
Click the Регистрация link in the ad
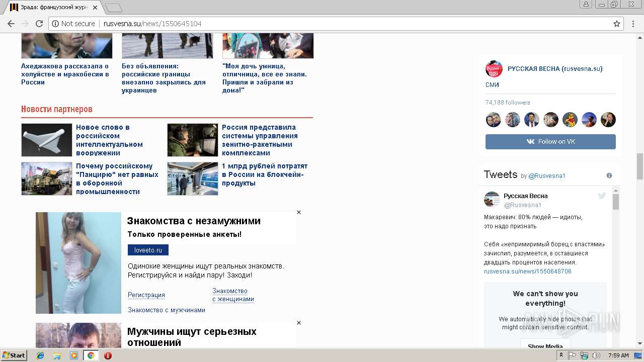(146, 295)
